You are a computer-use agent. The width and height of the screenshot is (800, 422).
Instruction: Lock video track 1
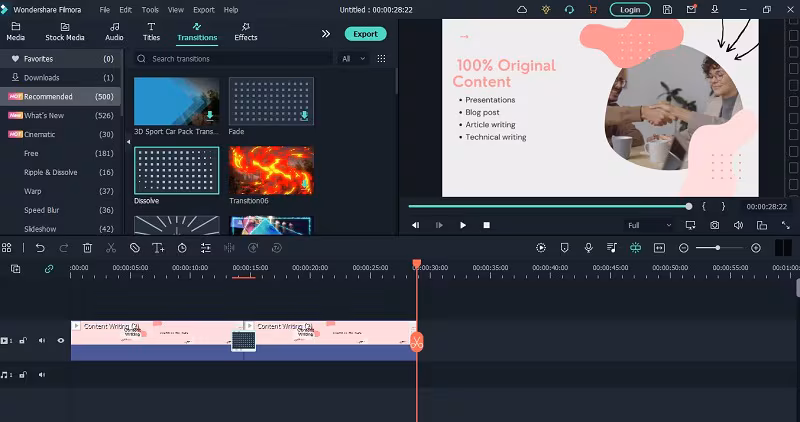23,340
